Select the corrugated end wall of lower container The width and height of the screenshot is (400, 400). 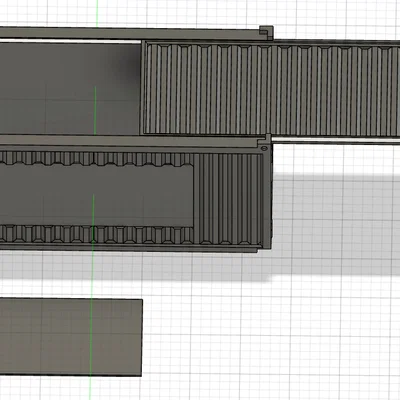(228, 199)
